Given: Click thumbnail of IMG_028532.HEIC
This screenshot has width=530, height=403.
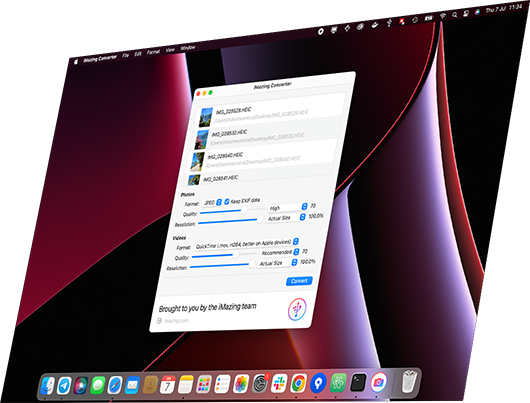Looking at the screenshot, I should (x=202, y=140).
